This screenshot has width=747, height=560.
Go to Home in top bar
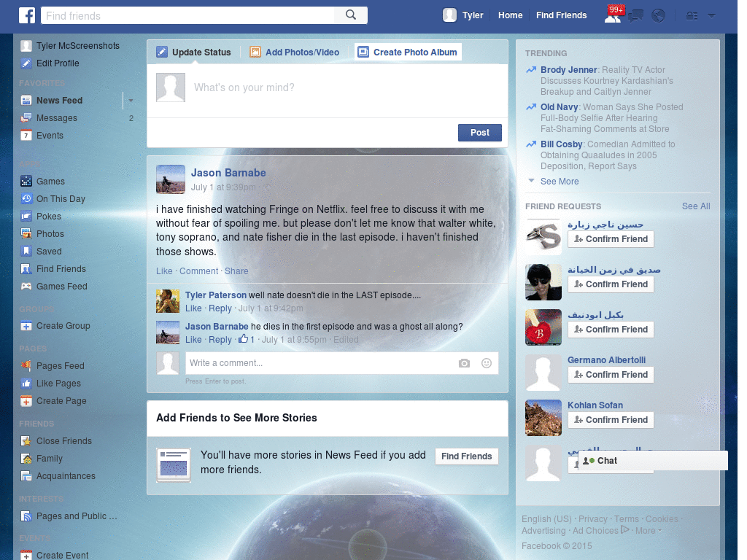pos(510,15)
